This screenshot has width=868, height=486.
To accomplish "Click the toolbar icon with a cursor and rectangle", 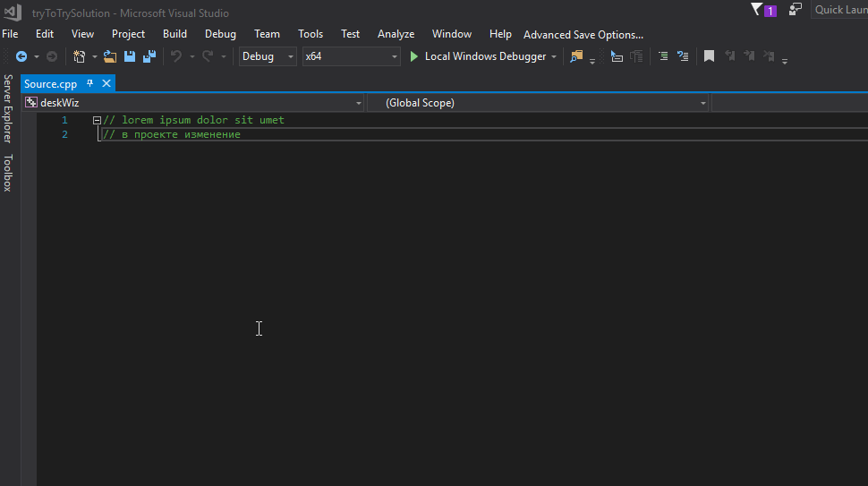I will point(617,56).
